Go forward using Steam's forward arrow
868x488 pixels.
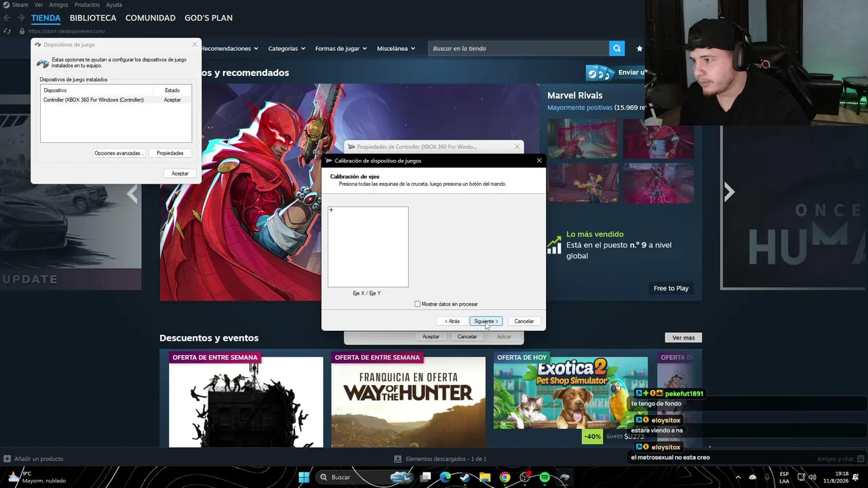click(21, 18)
